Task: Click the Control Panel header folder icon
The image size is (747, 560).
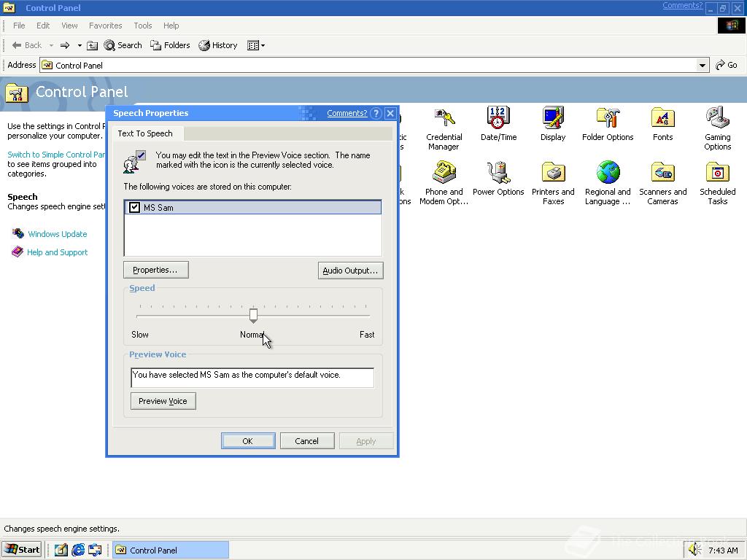Action: coord(17,92)
